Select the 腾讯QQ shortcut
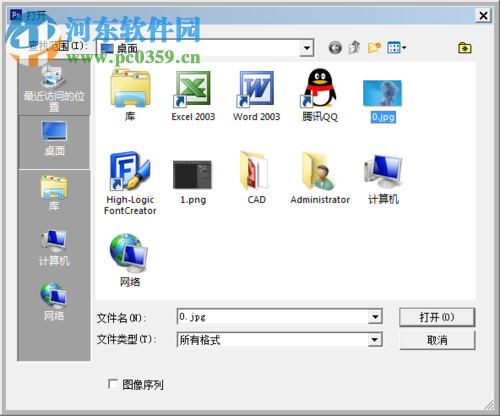 (x=320, y=95)
